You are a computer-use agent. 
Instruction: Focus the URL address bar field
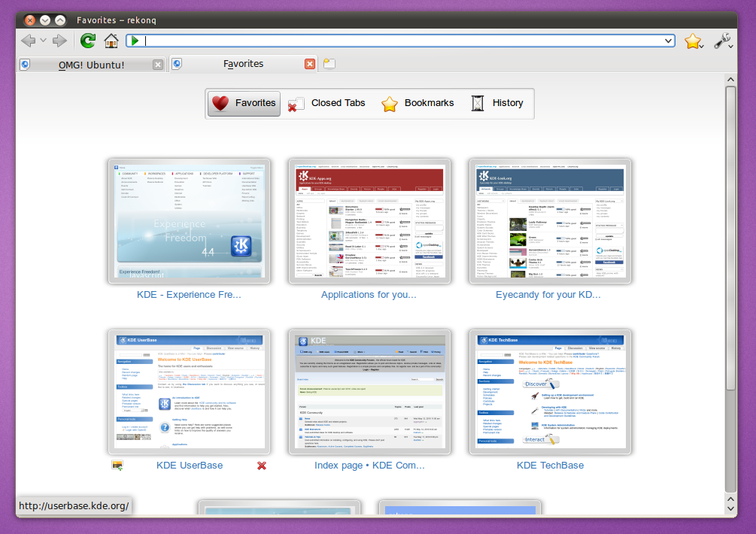(400, 41)
